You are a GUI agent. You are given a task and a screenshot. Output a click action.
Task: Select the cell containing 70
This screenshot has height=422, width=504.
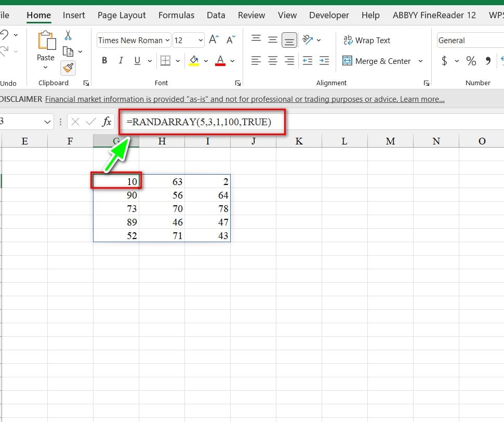tap(162, 208)
